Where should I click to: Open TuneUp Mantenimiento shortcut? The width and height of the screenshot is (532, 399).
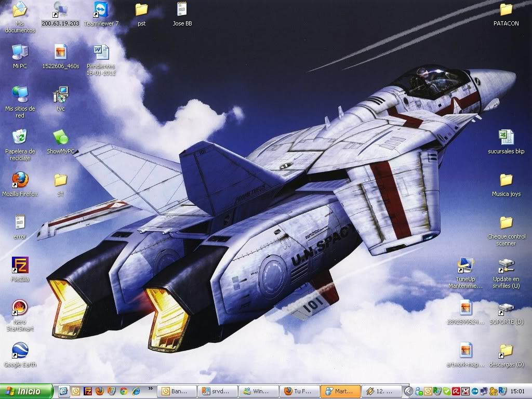[x=465, y=265]
